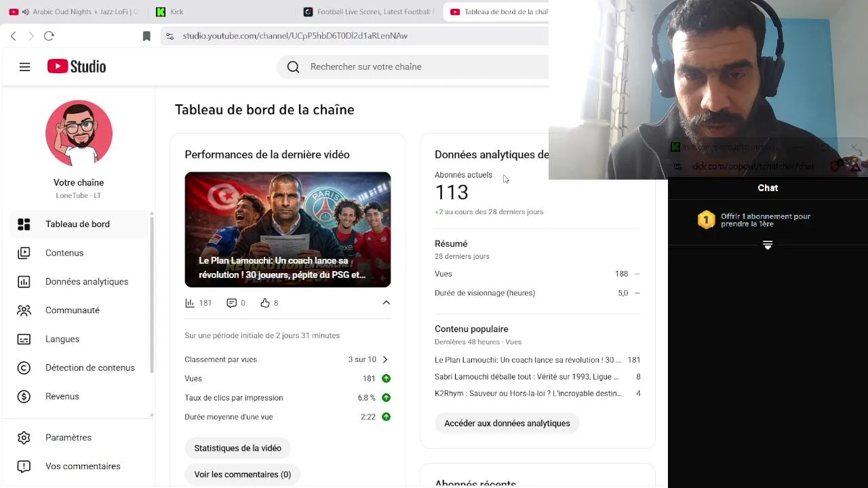Screen dimensions: 868x488
Task: Click 'Offrir 1 abonnement' in Kick chat
Action: [766, 220]
